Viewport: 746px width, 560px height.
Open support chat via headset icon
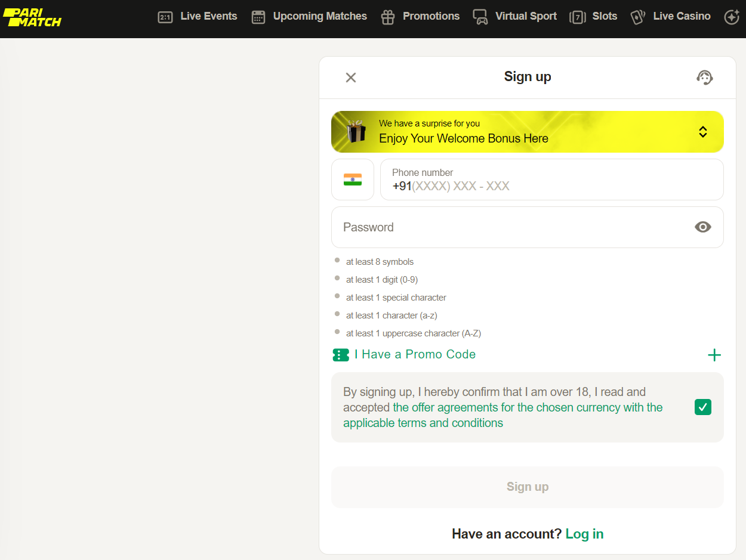(704, 78)
